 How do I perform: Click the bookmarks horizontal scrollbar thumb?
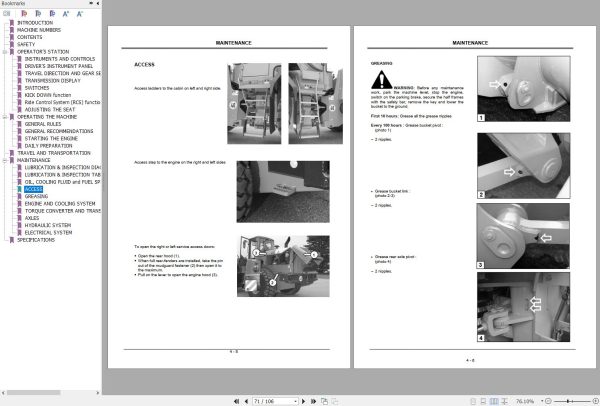tap(33, 393)
